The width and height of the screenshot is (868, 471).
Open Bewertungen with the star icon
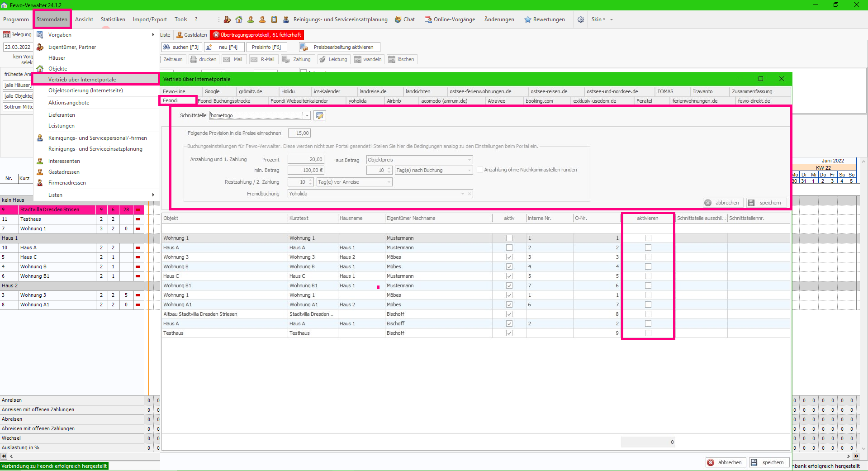[545, 19]
